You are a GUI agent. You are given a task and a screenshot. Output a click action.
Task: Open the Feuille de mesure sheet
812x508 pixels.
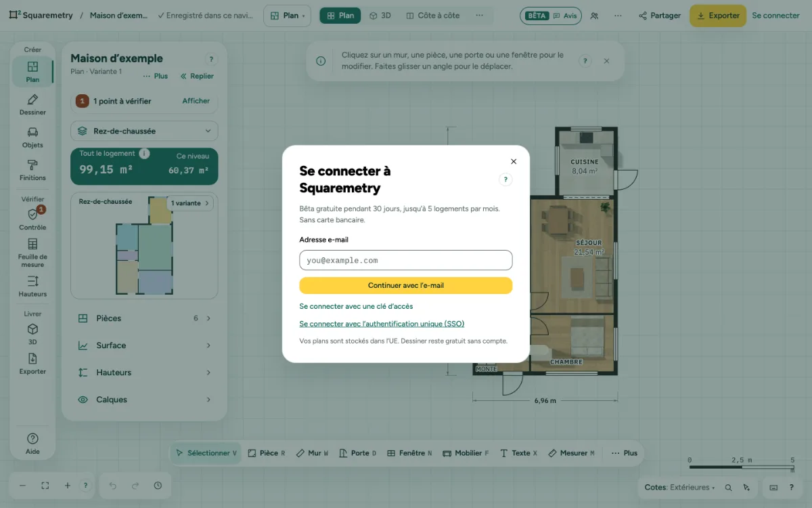pyautogui.click(x=32, y=252)
